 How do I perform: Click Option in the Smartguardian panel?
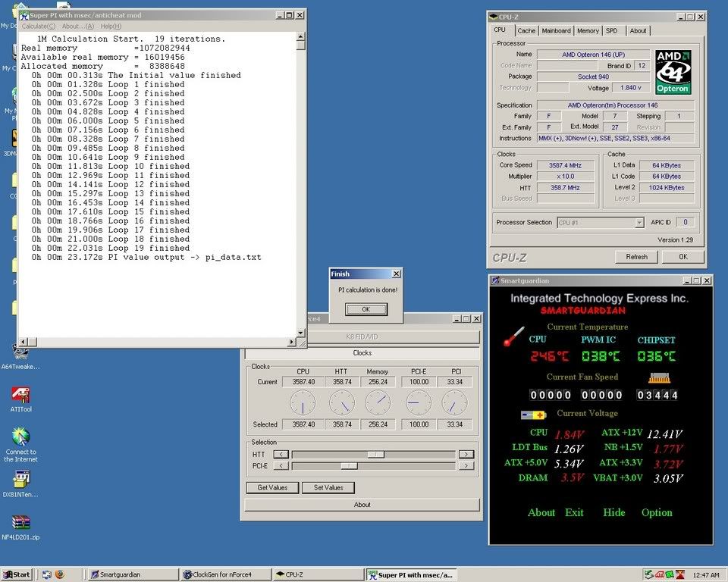657,512
